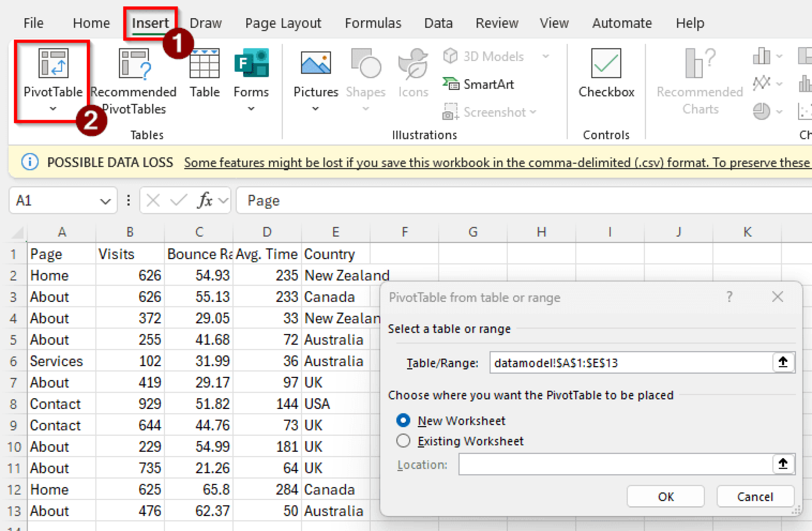Switch to the Formulas tab

(373, 23)
